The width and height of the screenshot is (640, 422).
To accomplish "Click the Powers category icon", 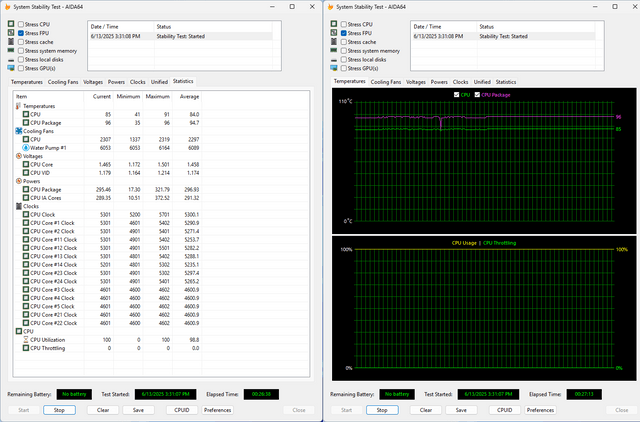I will (18, 181).
